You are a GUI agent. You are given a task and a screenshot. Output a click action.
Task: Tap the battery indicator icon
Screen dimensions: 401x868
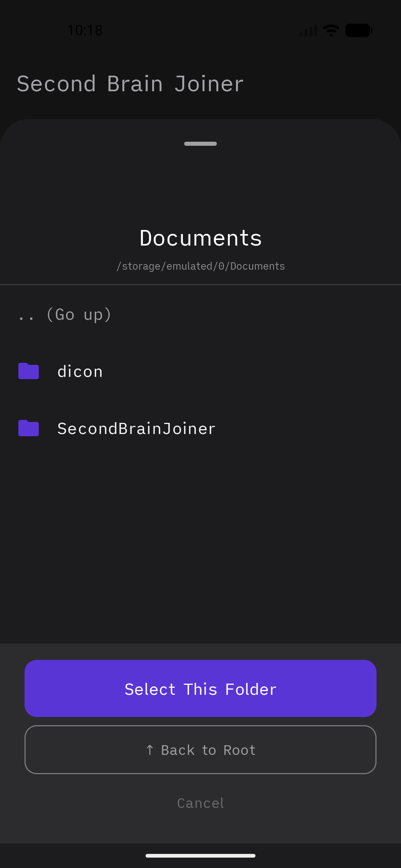coord(358,30)
